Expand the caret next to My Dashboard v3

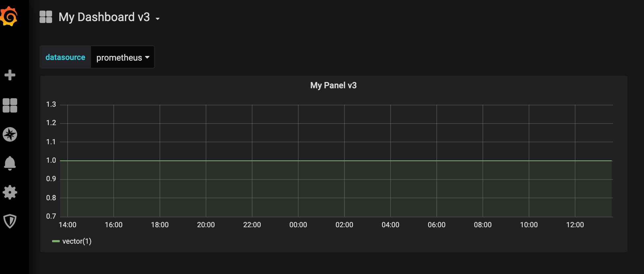tap(158, 19)
